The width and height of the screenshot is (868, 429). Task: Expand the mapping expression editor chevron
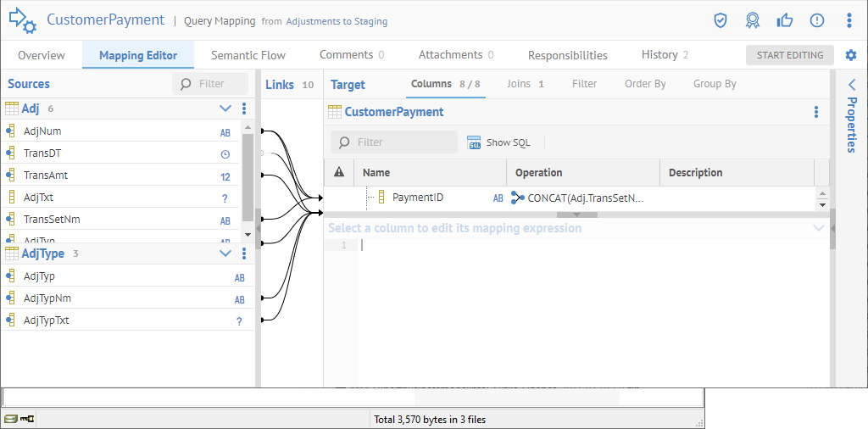[818, 228]
